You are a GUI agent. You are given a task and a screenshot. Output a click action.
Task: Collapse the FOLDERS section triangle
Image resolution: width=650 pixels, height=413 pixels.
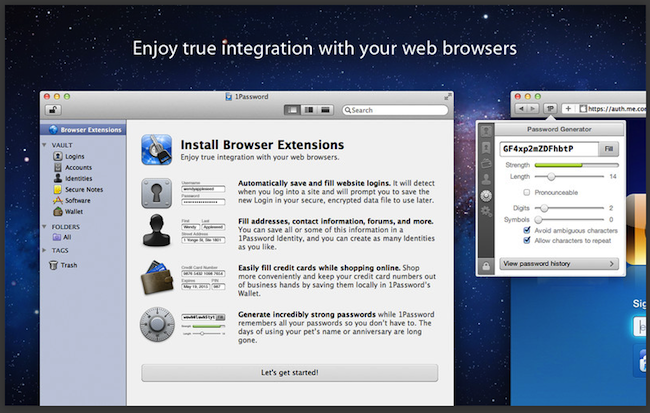[x=44, y=227]
